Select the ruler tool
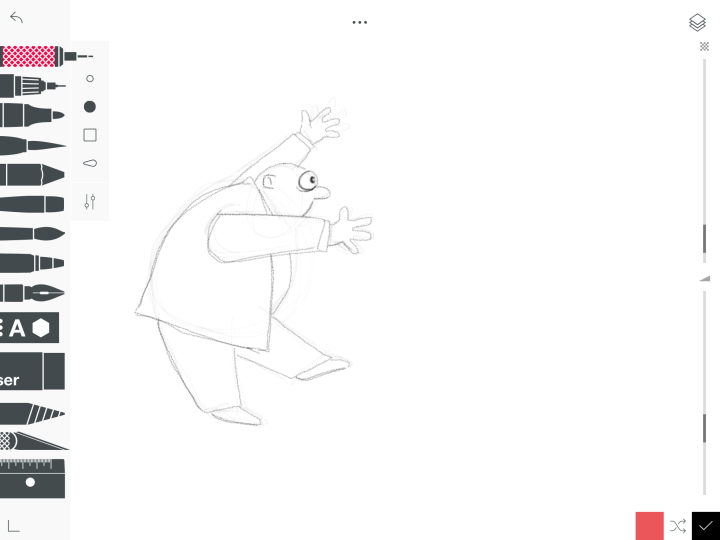Viewport: 720px width, 540px height. tap(32, 480)
